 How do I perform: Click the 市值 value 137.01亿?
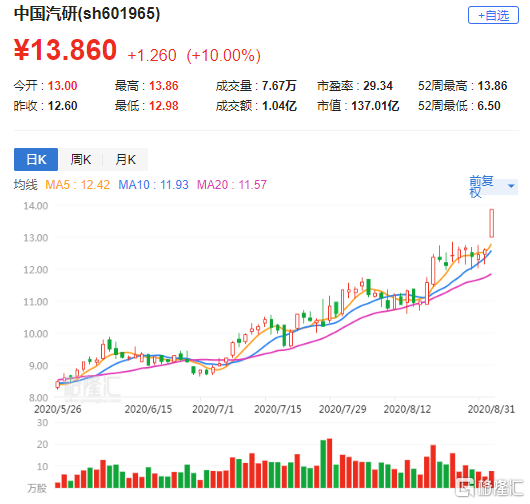(x=375, y=106)
